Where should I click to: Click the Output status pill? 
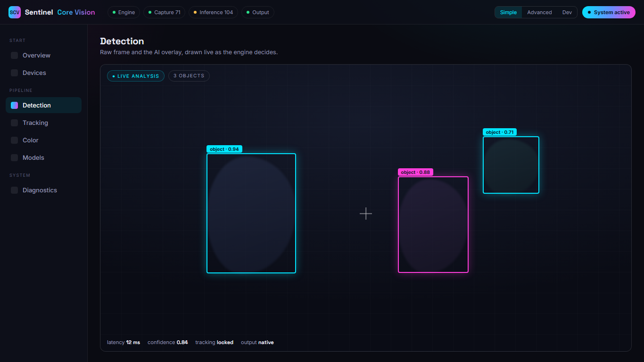pyautogui.click(x=257, y=12)
